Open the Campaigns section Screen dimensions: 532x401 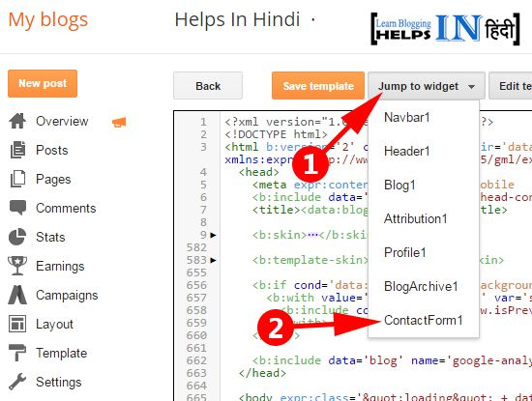pos(67,296)
